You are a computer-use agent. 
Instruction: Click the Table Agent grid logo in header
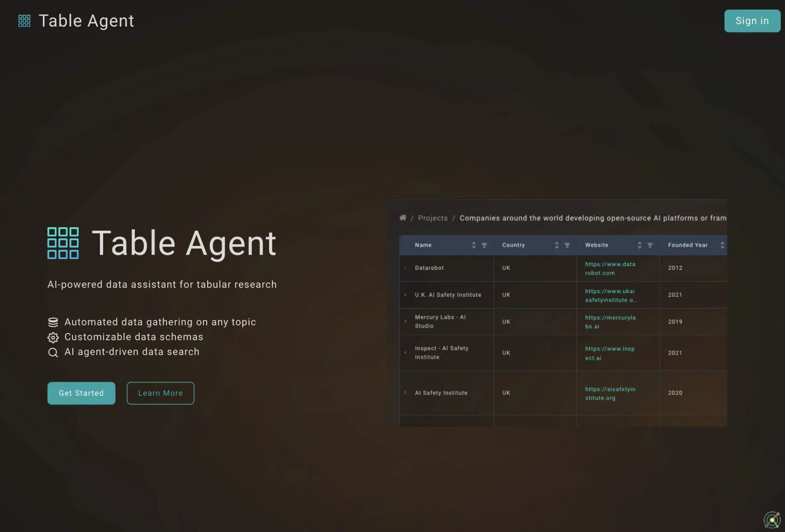pos(24,21)
